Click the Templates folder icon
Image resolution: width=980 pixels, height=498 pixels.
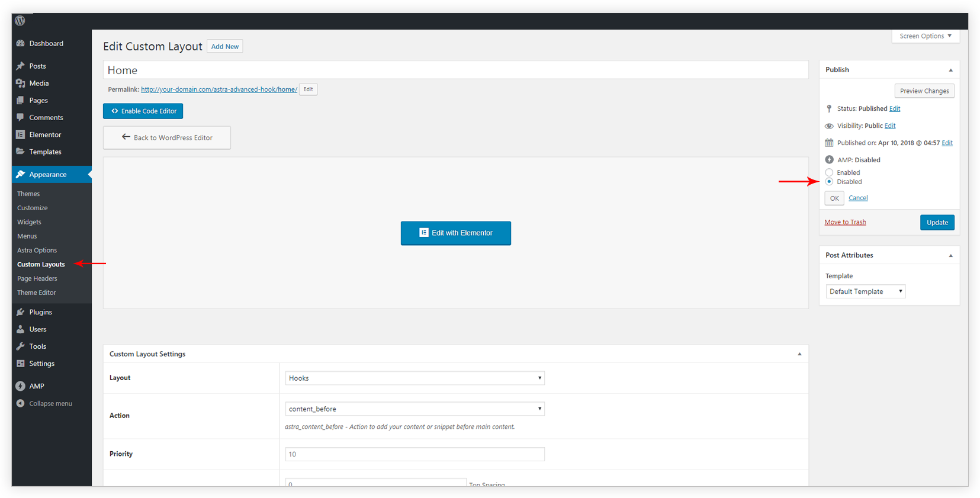pyautogui.click(x=21, y=152)
